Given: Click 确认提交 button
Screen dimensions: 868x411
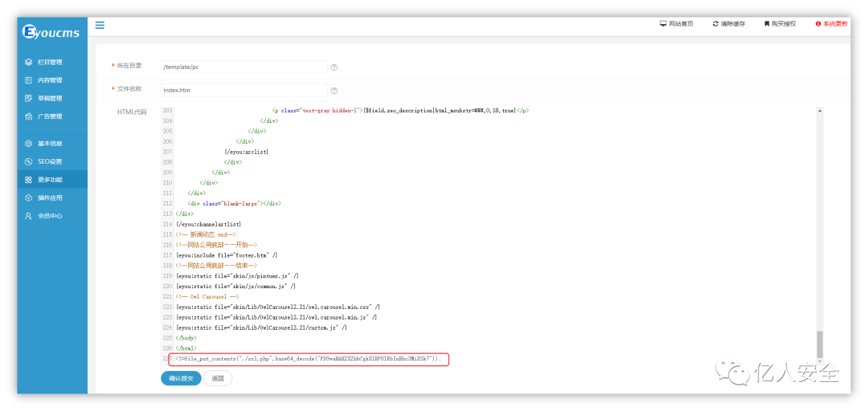Looking at the screenshot, I should (181, 378).
